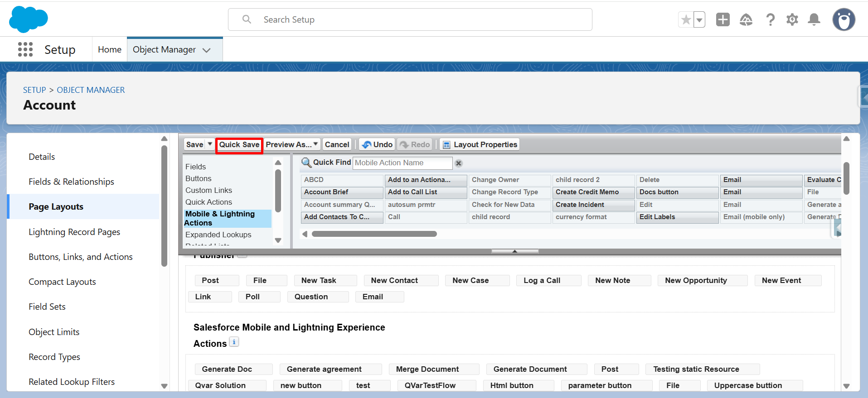View notifications via the bell icon
The image size is (868, 398).
point(814,19)
